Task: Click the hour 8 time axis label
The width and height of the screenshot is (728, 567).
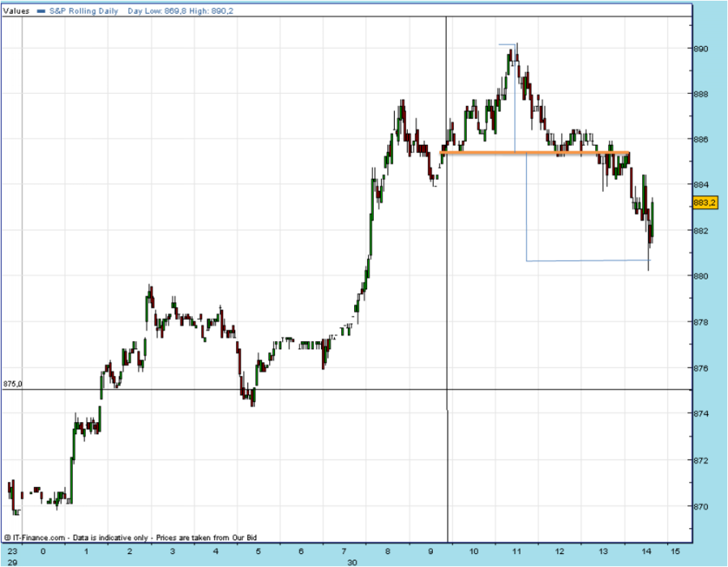Action: pos(388,552)
